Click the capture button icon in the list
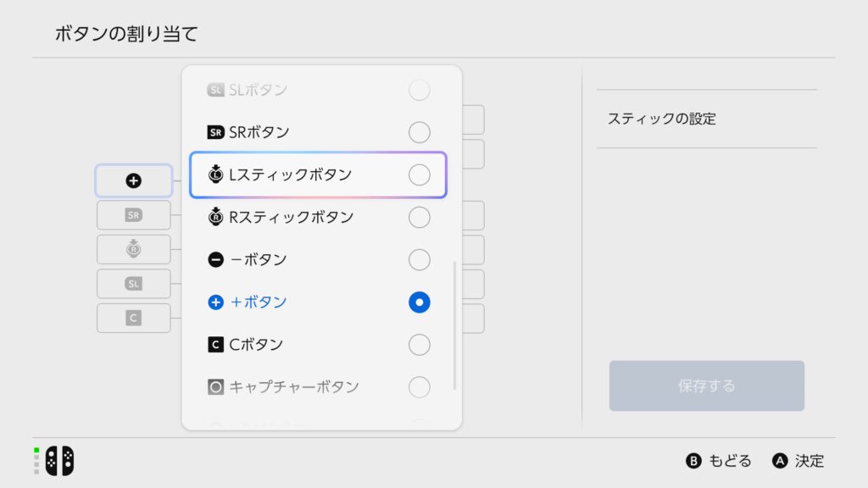Image resolution: width=868 pixels, height=488 pixels. 216,387
